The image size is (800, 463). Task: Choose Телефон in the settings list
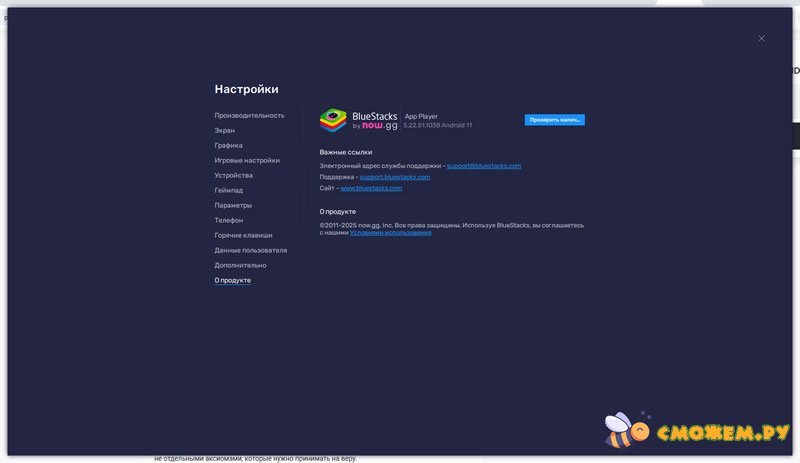(x=228, y=220)
